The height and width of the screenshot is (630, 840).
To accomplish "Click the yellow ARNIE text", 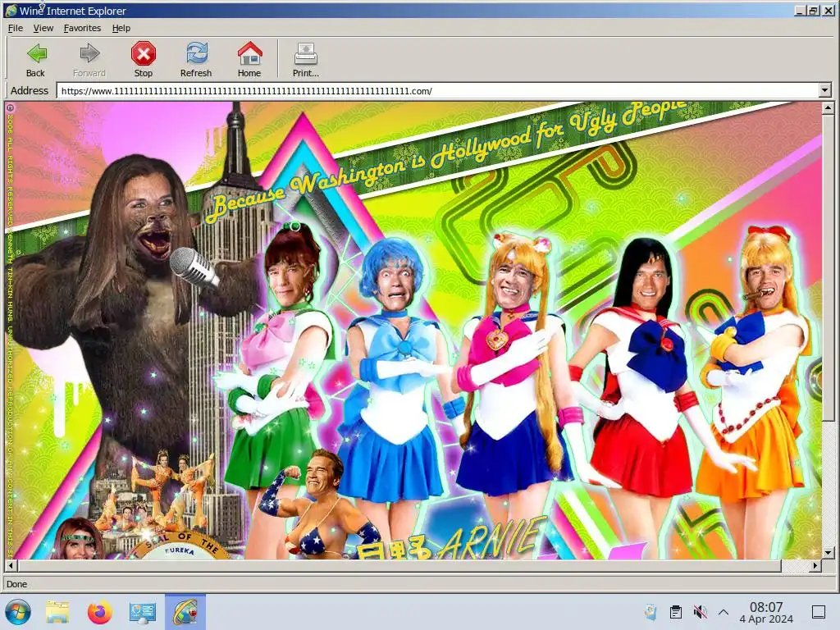I will (x=491, y=538).
